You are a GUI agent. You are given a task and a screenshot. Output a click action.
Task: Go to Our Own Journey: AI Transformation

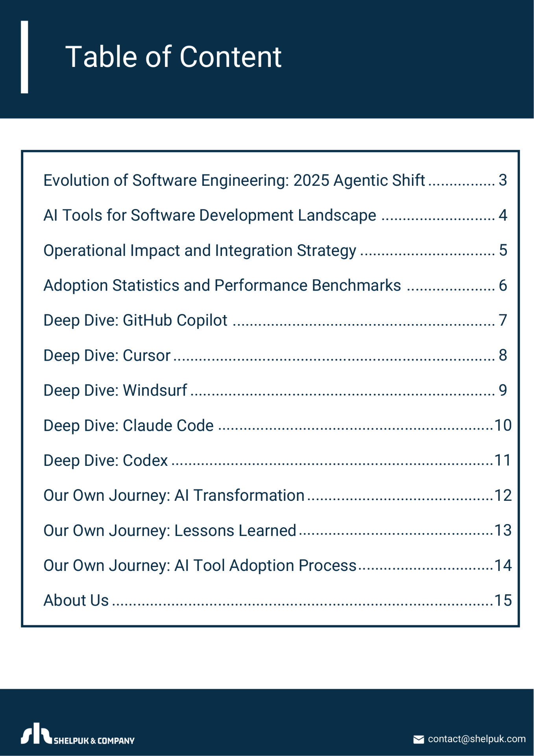pyautogui.click(x=277, y=496)
